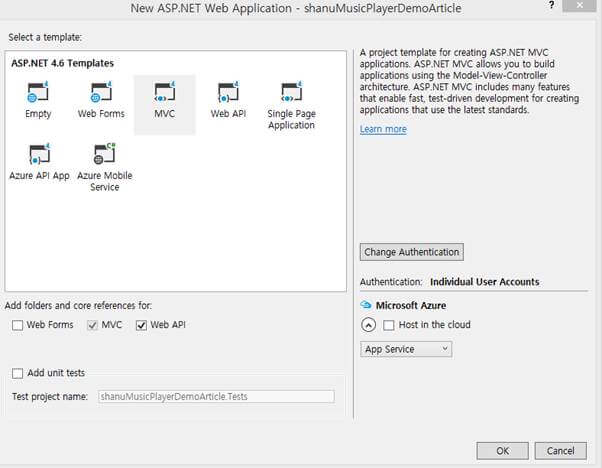Select the MVC template icon
Image resolution: width=602 pixels, height=468 pixels.
pyautogui.click(x=164, y=93)
